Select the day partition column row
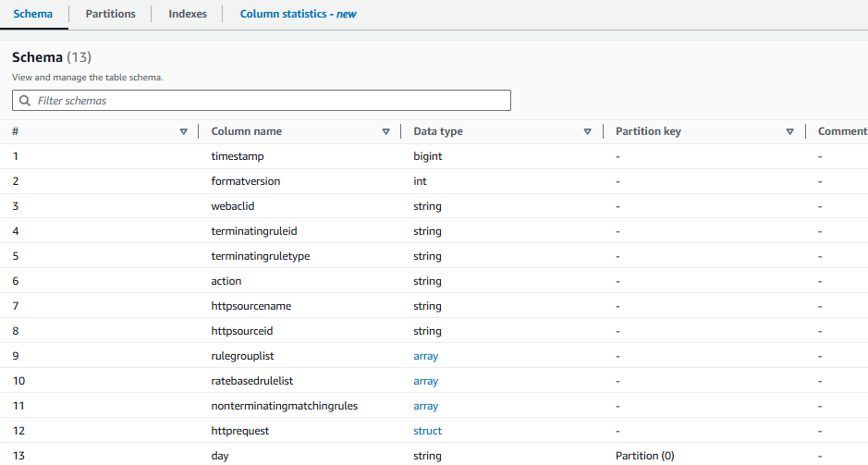The width and height of the screenshot is (868, 465). tap(222, 456)
